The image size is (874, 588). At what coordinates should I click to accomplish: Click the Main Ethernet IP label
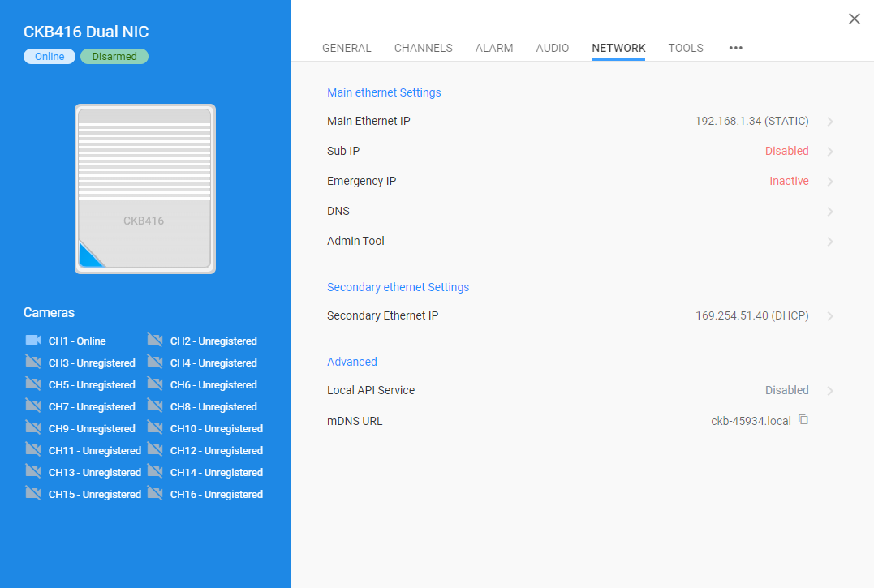coord(368,121)
